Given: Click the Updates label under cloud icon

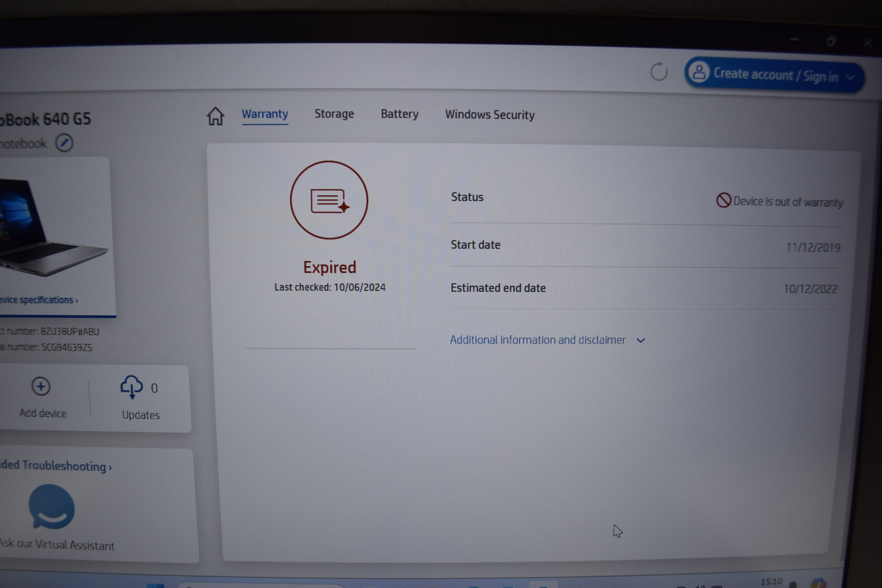Looking at the screenshot, I should click(x=141, y=415).
